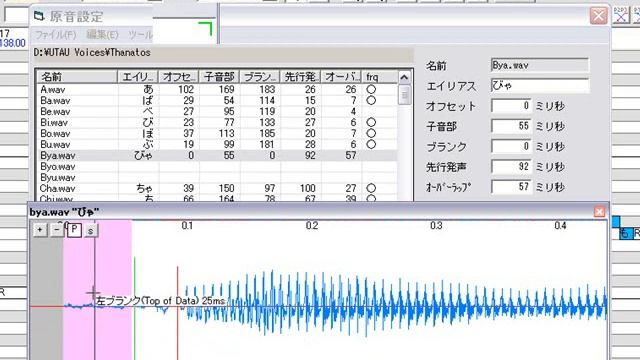Click the red preutterance line in waveform
The width and height of the screenshot is (640, 360).
[178, 312]
